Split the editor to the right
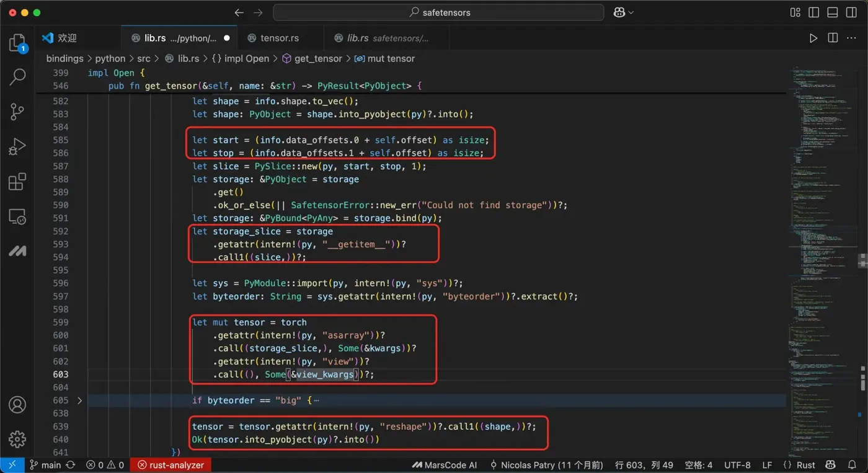This screenshot has width=868, height=473. (833, 38)
